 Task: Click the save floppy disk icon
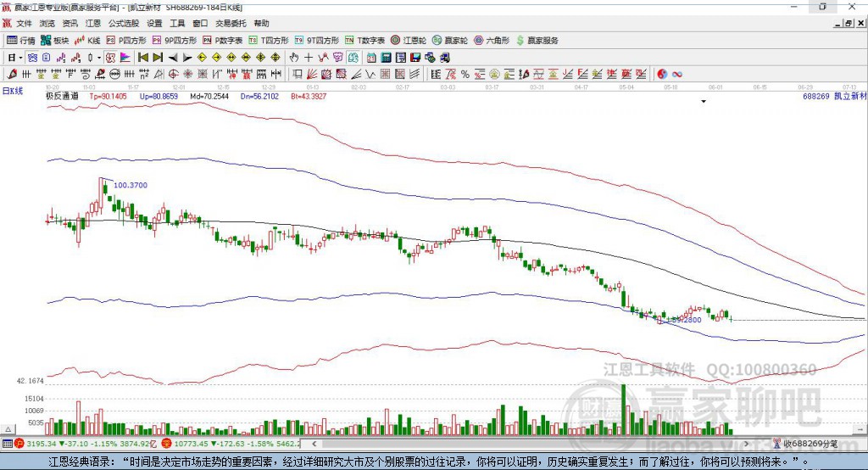tap(415, 58)
